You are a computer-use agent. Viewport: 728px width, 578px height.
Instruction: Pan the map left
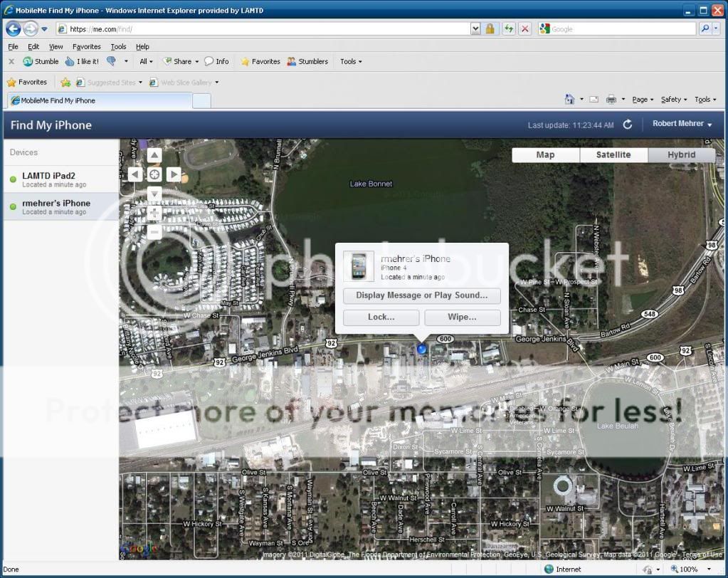135,174
